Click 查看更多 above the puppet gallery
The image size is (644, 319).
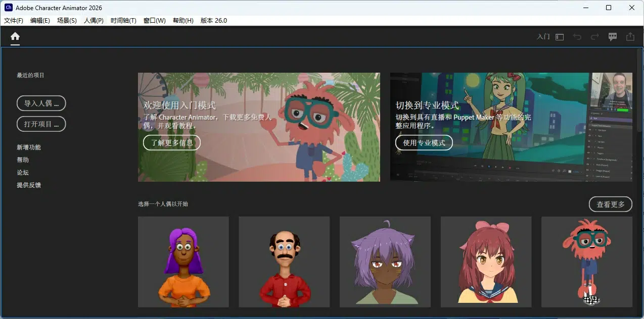[610, 204]
